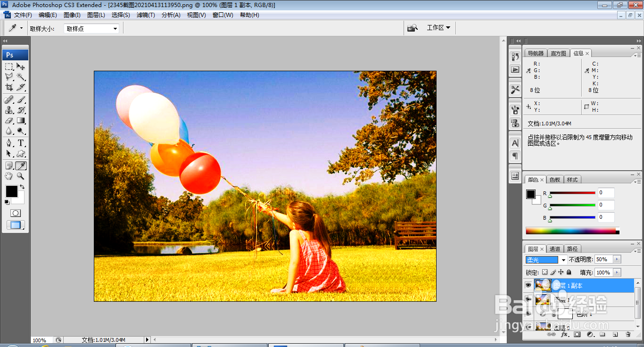Select the Pen tool
Screen dimensions: 644x347
pos(9,143)
